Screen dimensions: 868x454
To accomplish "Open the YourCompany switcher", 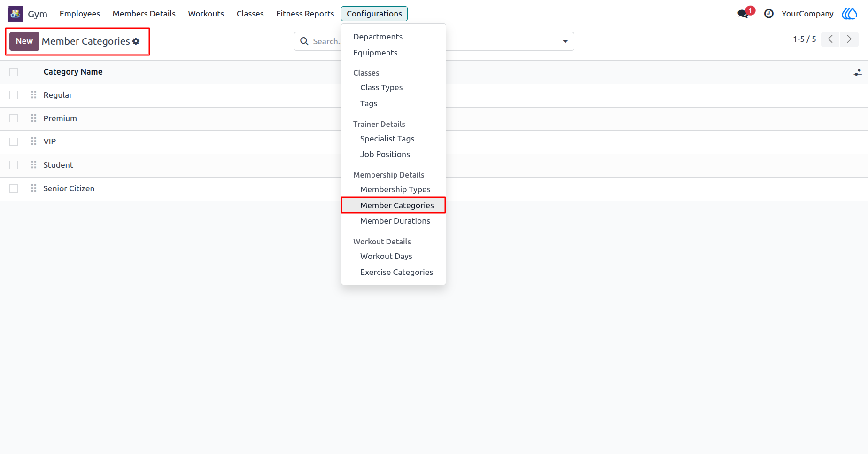I will click(x=807, y=14).
